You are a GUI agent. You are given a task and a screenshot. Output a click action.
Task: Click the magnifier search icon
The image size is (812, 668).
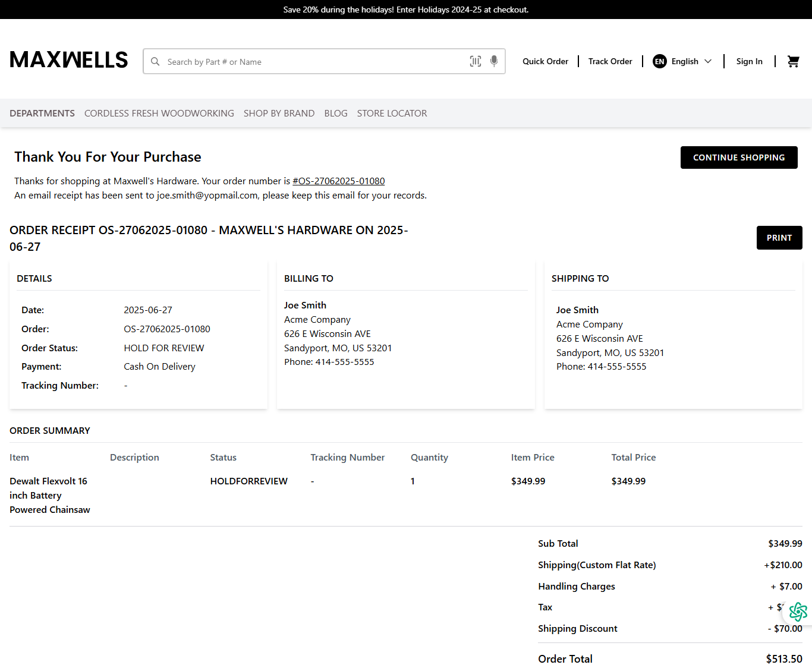tap(155, 62)
